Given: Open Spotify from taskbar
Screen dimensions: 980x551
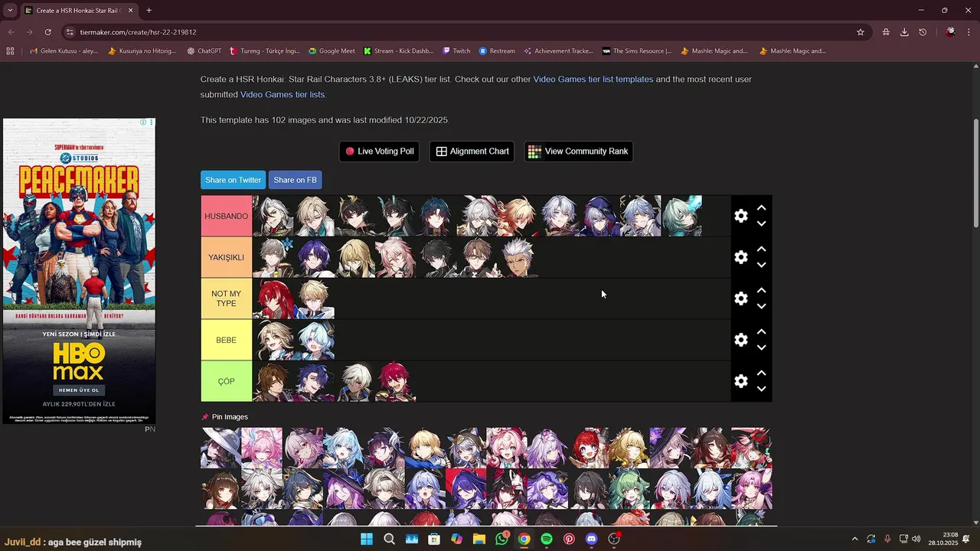Looking at the screenshot, I should pos(547,539).
